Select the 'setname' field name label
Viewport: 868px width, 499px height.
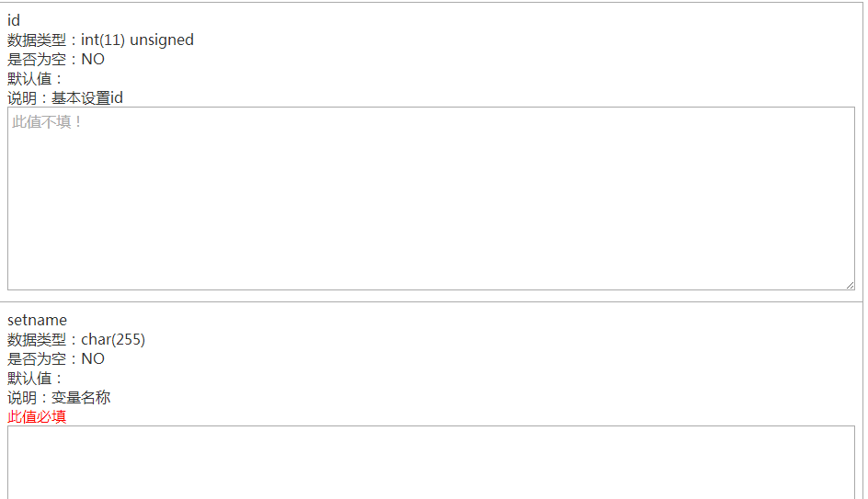37,320
